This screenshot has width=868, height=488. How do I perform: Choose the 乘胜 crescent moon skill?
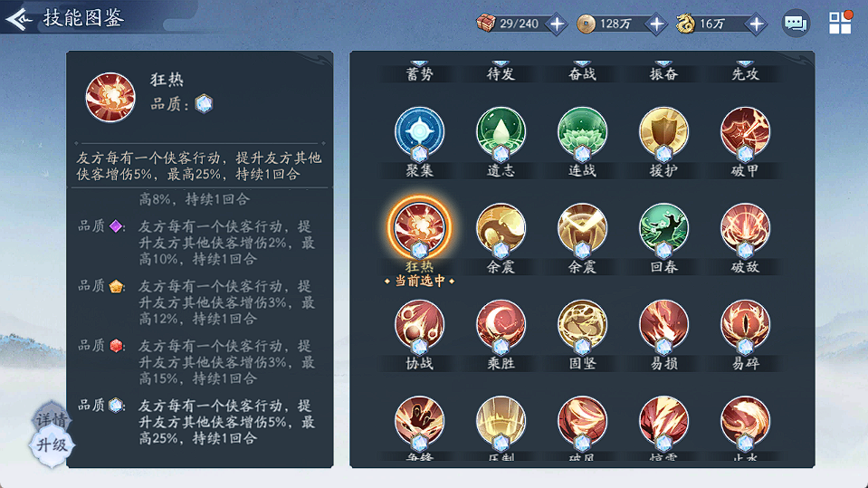501,326
